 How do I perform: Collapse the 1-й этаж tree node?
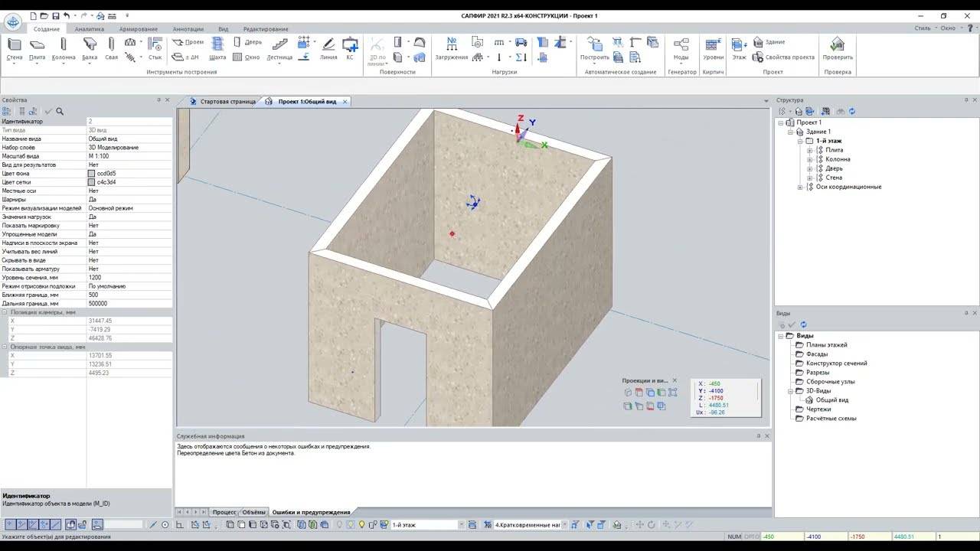click(x=800, y=141)
